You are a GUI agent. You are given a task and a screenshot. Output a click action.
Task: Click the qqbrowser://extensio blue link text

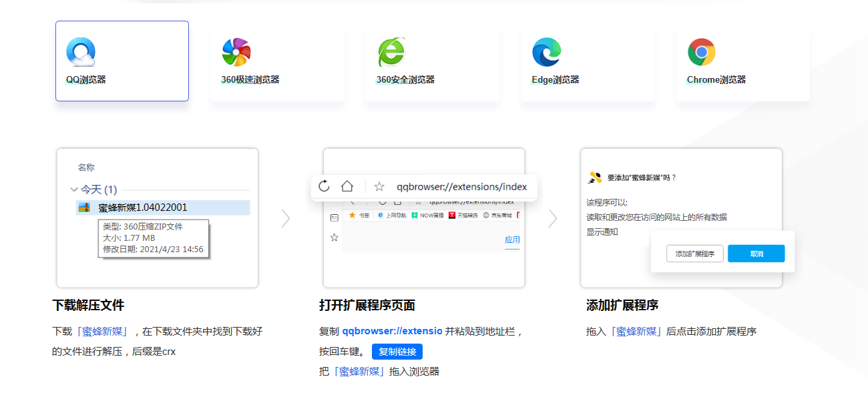392,331
